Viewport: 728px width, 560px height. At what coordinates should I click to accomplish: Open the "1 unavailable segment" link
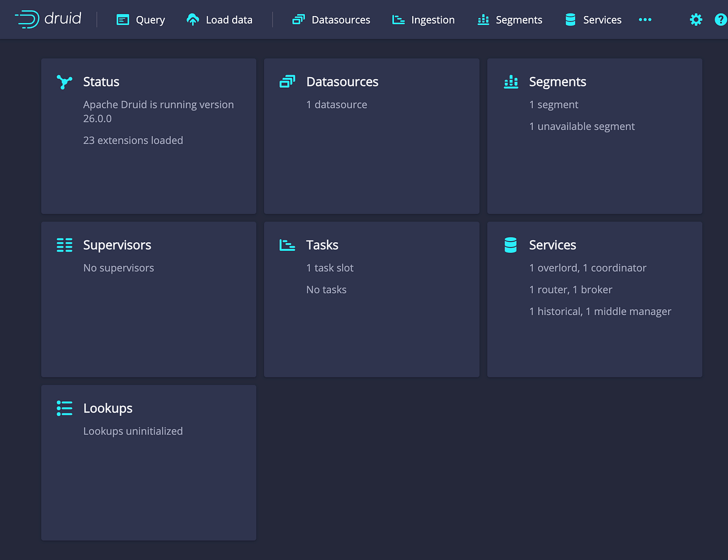[582, 126]
